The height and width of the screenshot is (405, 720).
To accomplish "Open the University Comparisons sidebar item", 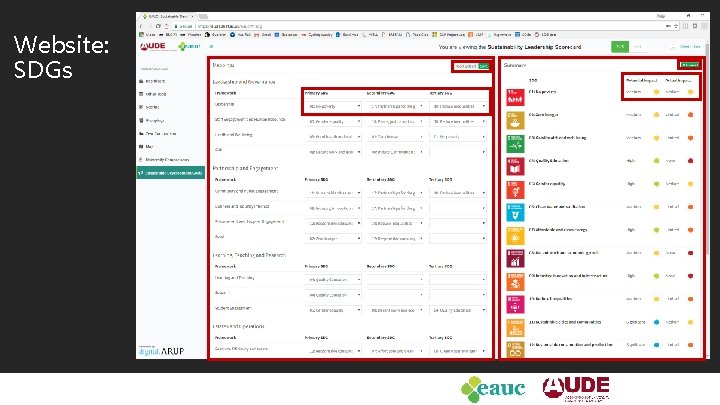I will pyautogui.click(x=167, y=160).
